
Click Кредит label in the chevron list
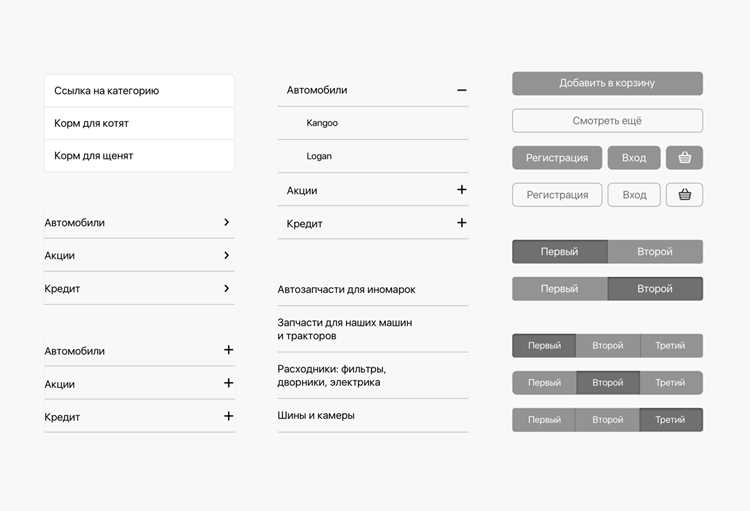coord(62,289)
